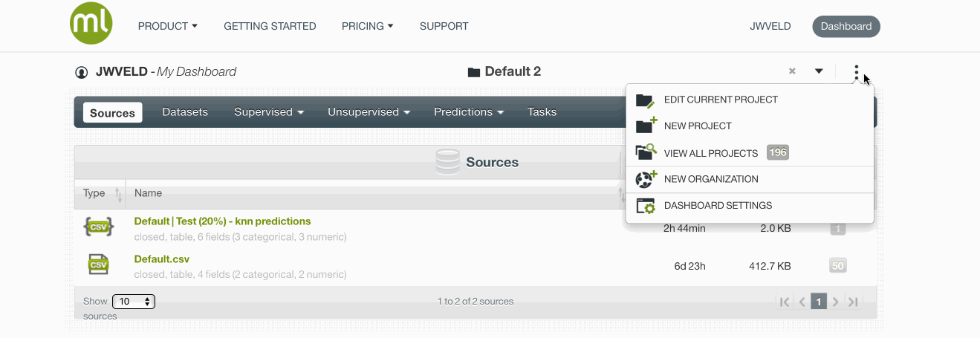Screen dimensions: 980x338
Task: Open the GETTING STARTED link
Action: click(270, 26)
